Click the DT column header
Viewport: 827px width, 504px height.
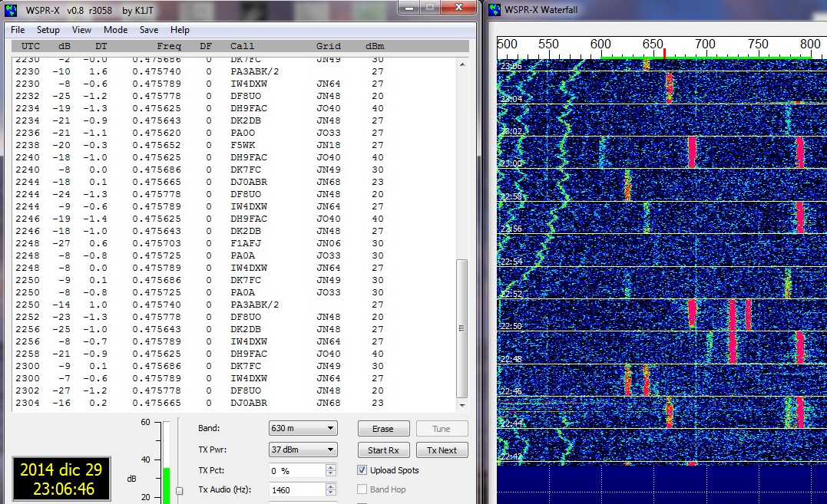click(x=101, y=46)
